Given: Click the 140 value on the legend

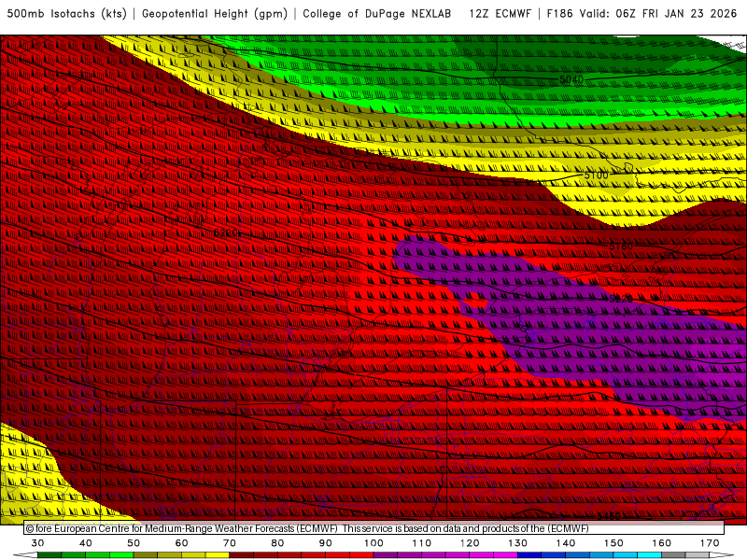Looking at the screenshot, I should click(x=566, y=543).
